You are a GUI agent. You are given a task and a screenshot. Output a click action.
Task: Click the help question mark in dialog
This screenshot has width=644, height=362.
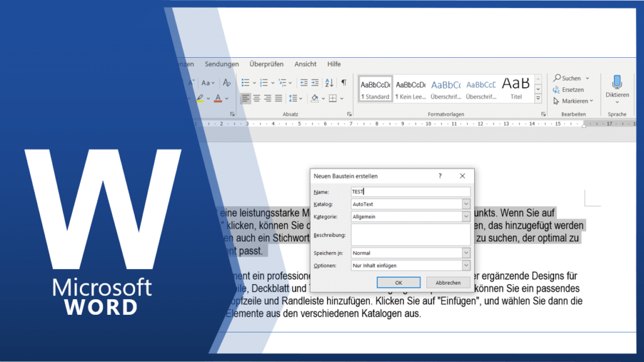440,176
